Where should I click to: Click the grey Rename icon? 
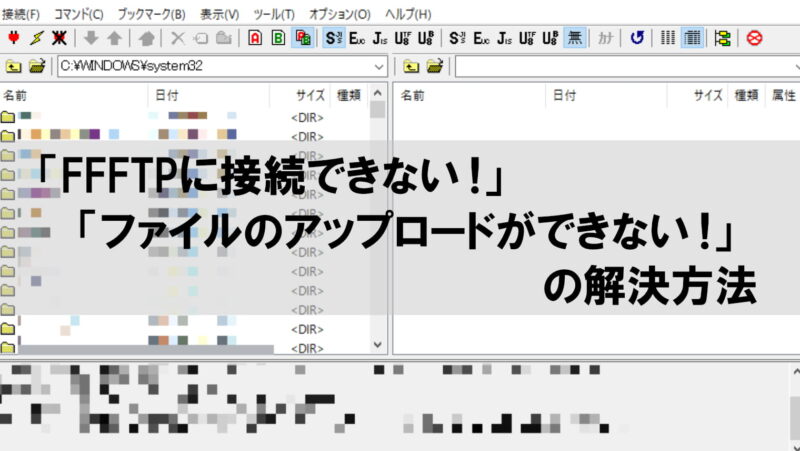tap(201, 38)
